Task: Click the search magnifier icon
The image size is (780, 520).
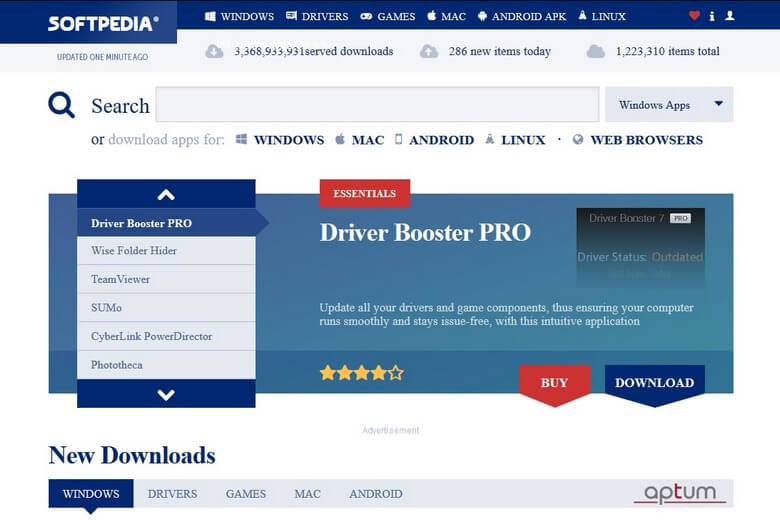Action: click(62, 105)
